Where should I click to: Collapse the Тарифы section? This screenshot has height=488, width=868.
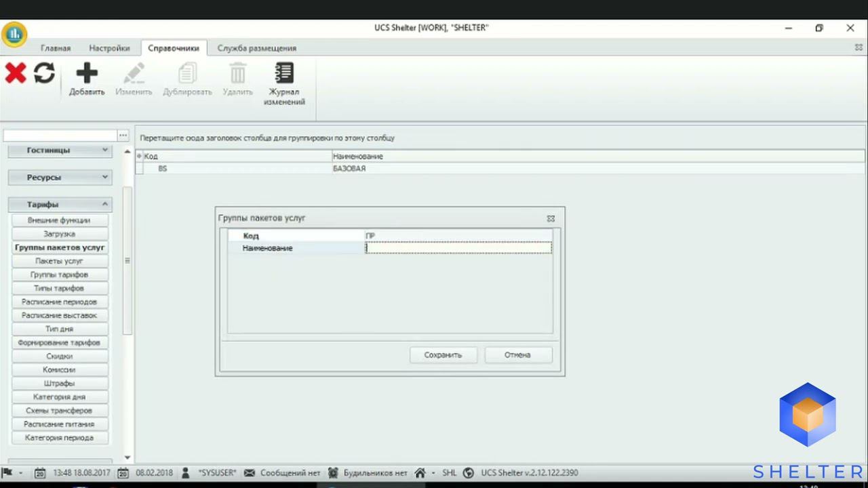(x=60, y=205)
